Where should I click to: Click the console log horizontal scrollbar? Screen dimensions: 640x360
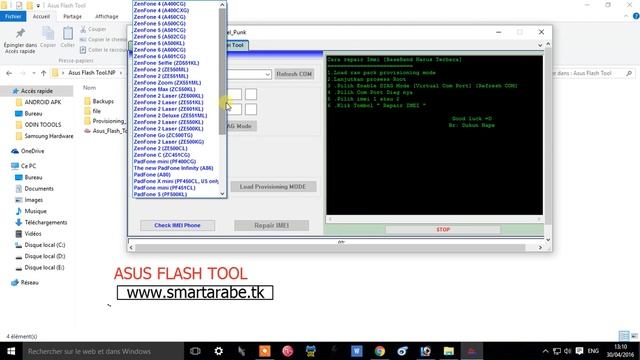pos(434,219)
